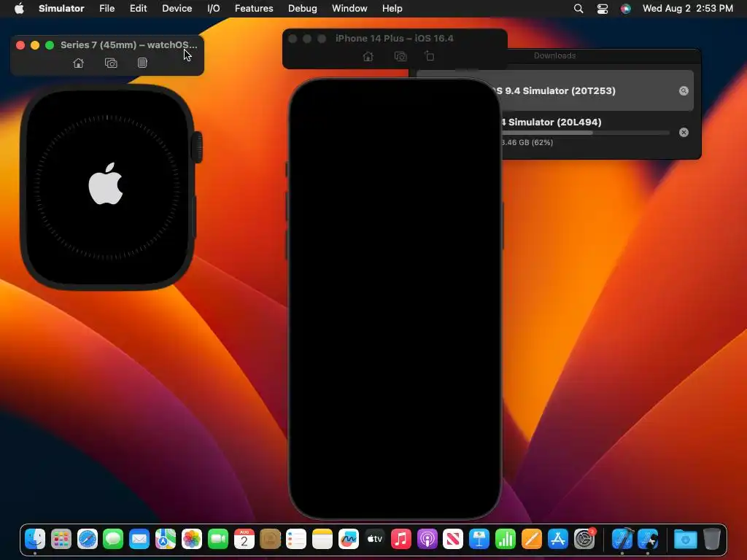Open Reminders from the Dock

296,539
